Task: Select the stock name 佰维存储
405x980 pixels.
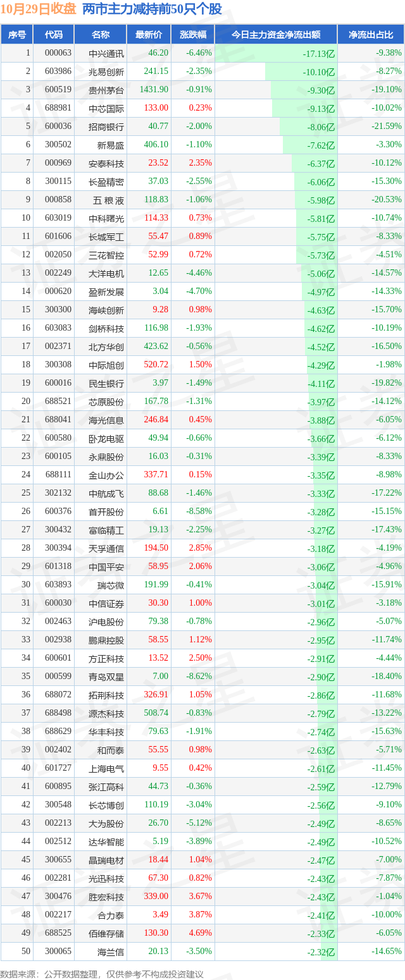Action: [106, 934]
